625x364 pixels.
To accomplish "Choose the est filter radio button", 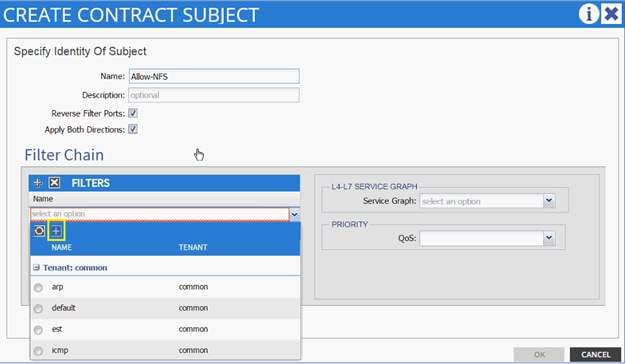I will click(38, 330).
